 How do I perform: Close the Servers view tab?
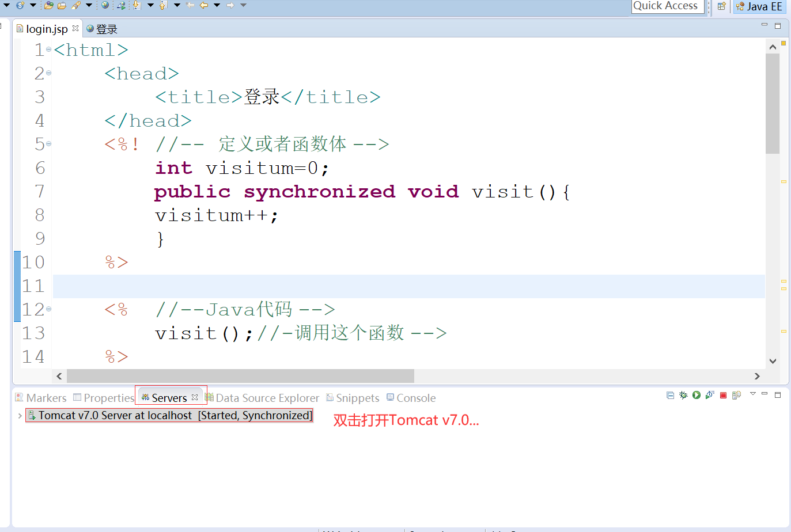pos(195,397)
